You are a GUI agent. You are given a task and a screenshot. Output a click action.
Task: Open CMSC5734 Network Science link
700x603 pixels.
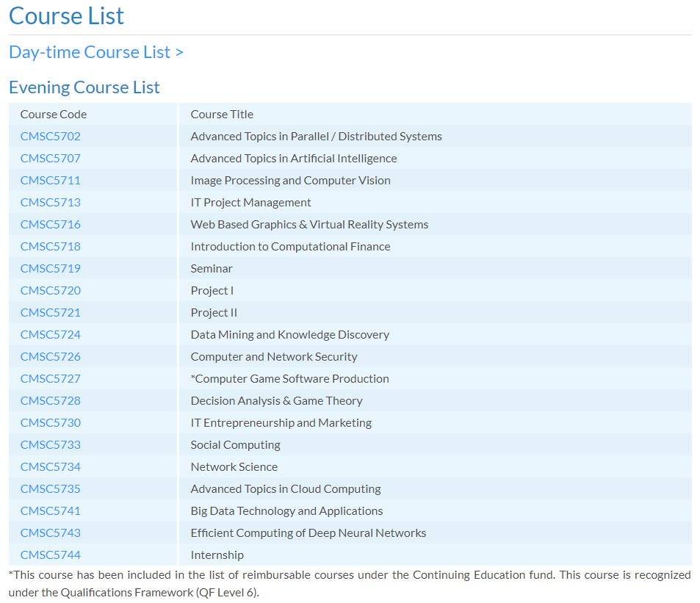pos(51,466)
